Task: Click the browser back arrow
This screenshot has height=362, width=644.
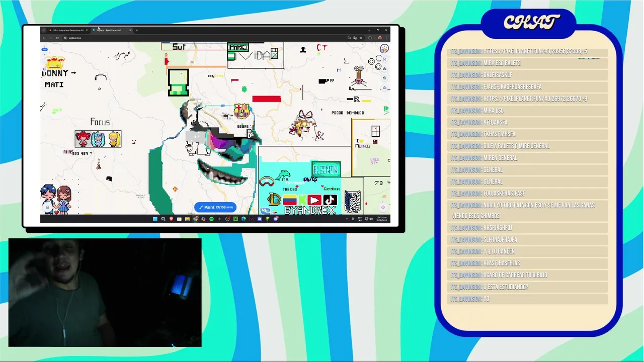Action: coord(44,38)
